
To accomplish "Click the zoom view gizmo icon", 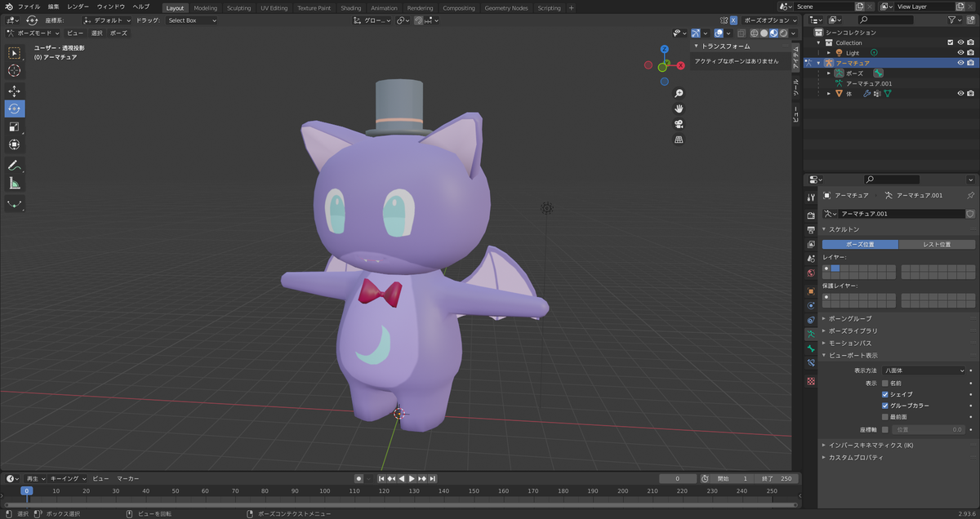I will tap(679, 93).
